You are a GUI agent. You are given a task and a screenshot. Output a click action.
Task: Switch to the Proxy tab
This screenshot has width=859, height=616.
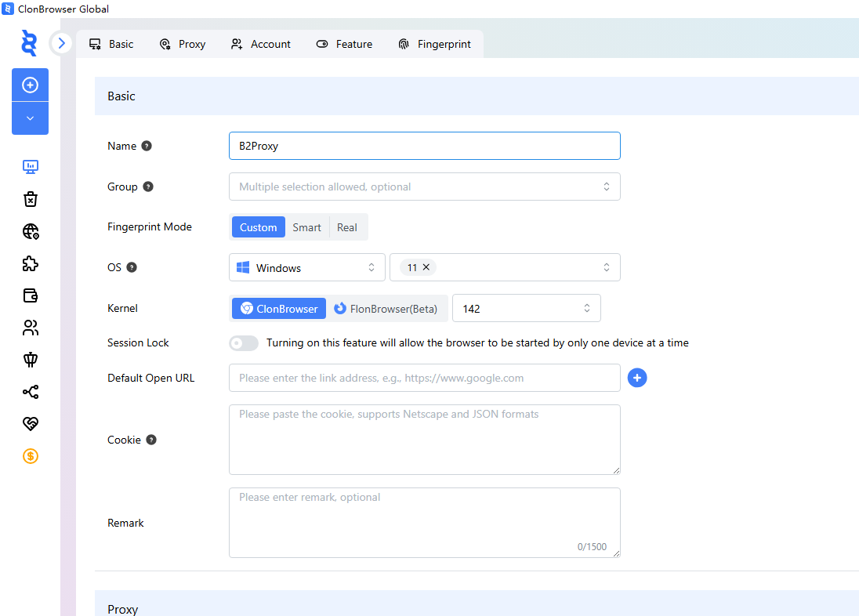tap(183, 45)
